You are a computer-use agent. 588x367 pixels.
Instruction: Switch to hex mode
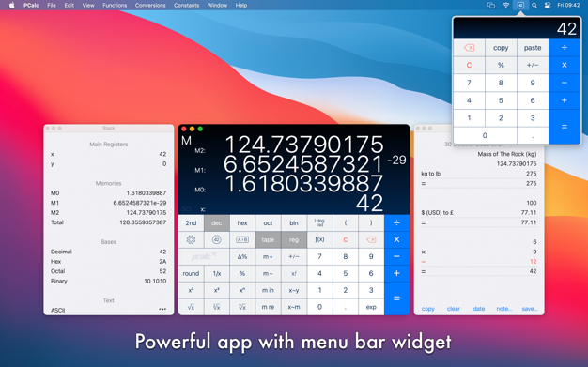coord(242,223)
